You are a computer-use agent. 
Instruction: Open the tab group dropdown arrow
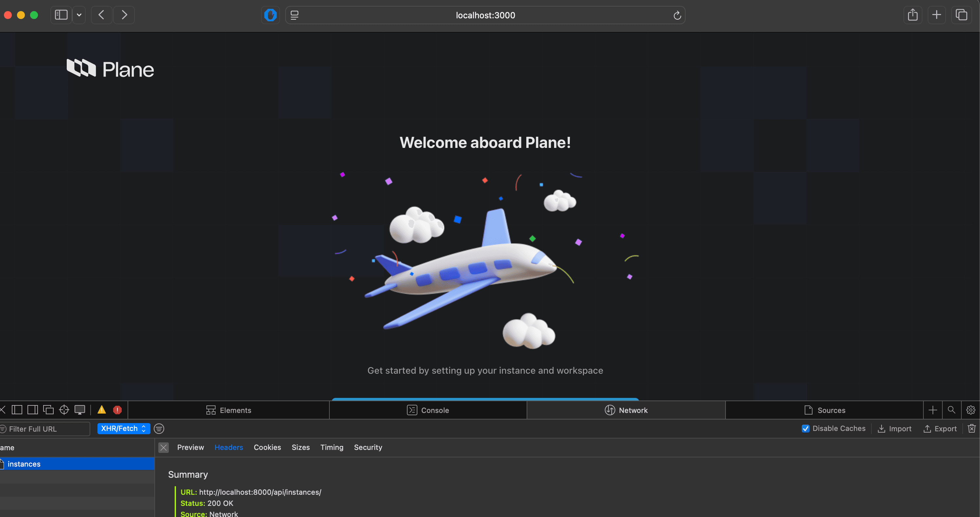[79, 15]
